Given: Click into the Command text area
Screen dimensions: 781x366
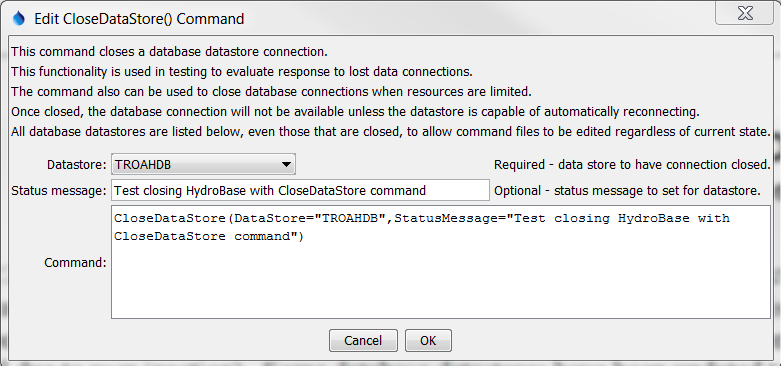Looking at the screenshot, I should click(x=441, y=262).
